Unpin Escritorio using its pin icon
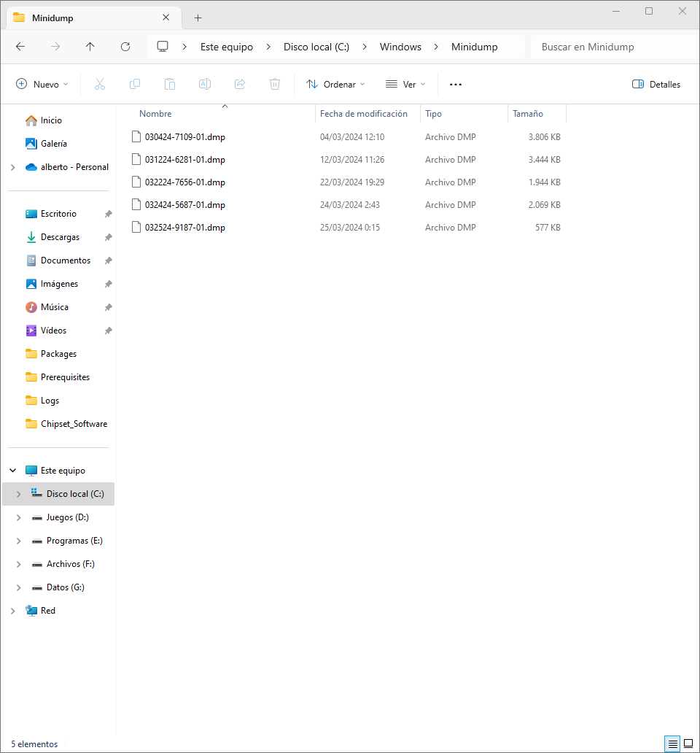 pos(109,214)
